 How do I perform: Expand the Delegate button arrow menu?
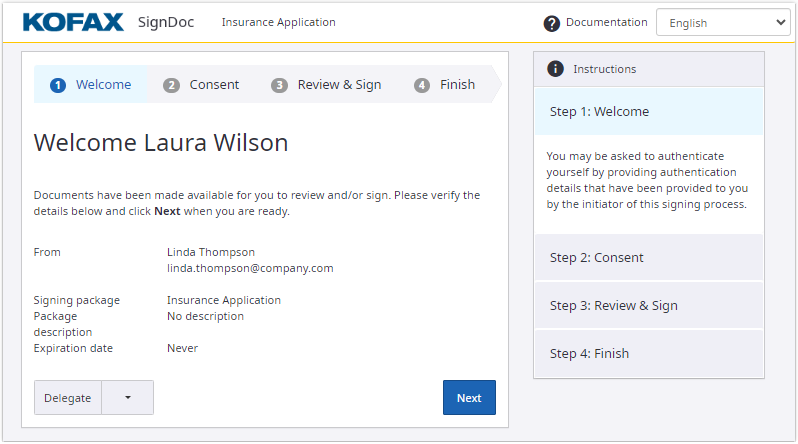pyautogui.click(x=128, y=398)
